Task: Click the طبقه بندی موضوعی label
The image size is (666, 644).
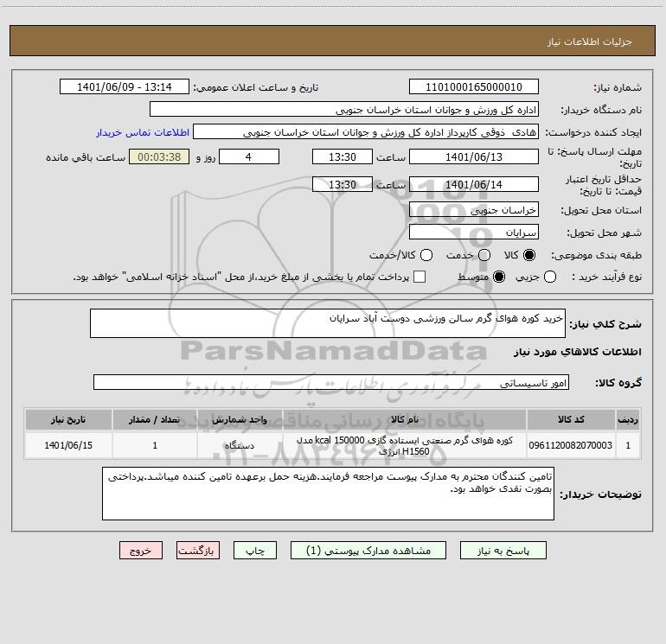Action: (x=596, y=255)
